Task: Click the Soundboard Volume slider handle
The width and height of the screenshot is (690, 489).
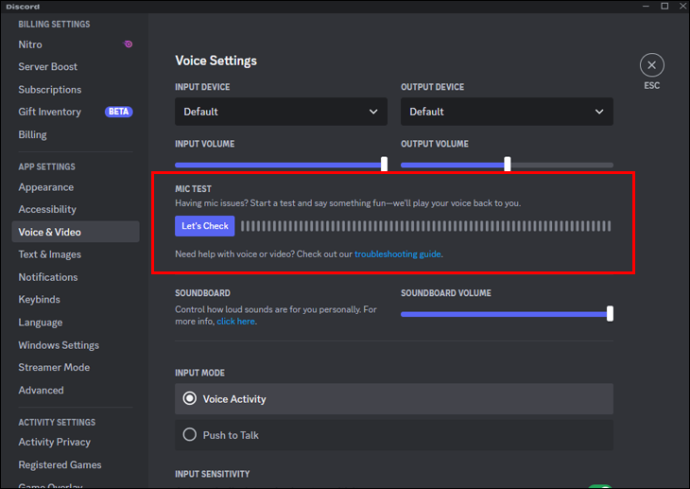Action: pyautogui.click(x=610, y=314)
